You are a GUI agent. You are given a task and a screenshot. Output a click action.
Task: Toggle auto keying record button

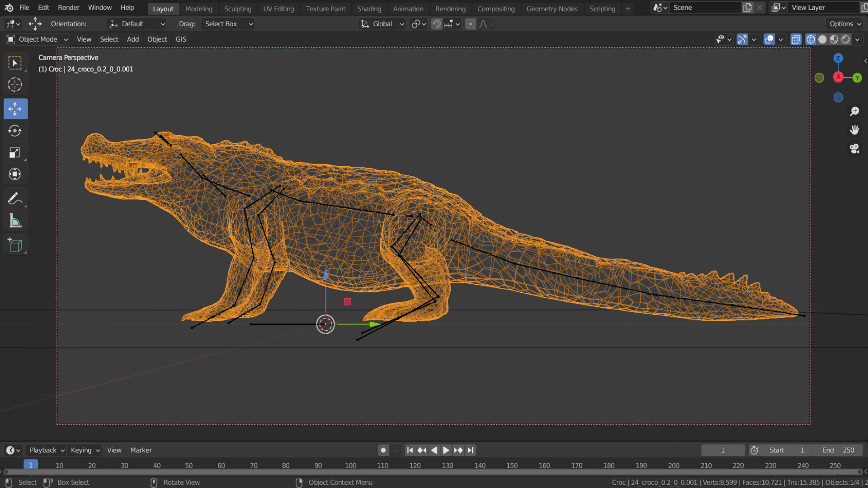(x=383, y=450)
